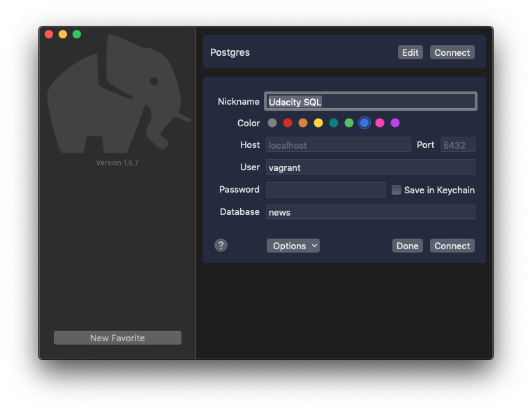Select the purple color swatch

coord(395,123)
